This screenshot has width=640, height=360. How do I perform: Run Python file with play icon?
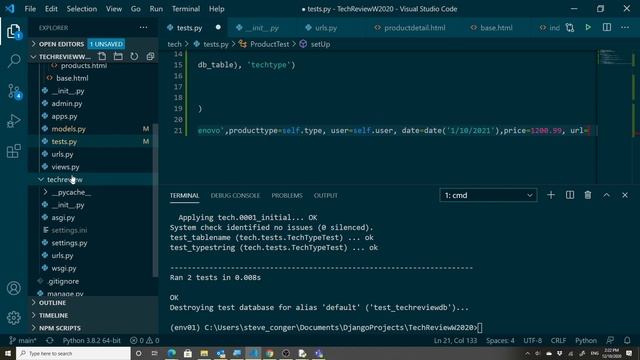588,27
